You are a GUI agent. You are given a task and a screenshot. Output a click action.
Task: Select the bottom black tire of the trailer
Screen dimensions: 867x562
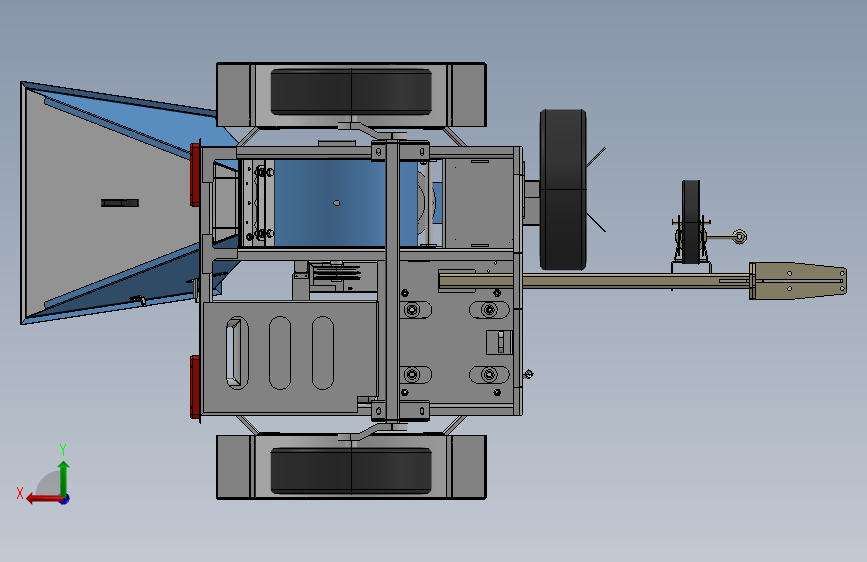point(351,471)
